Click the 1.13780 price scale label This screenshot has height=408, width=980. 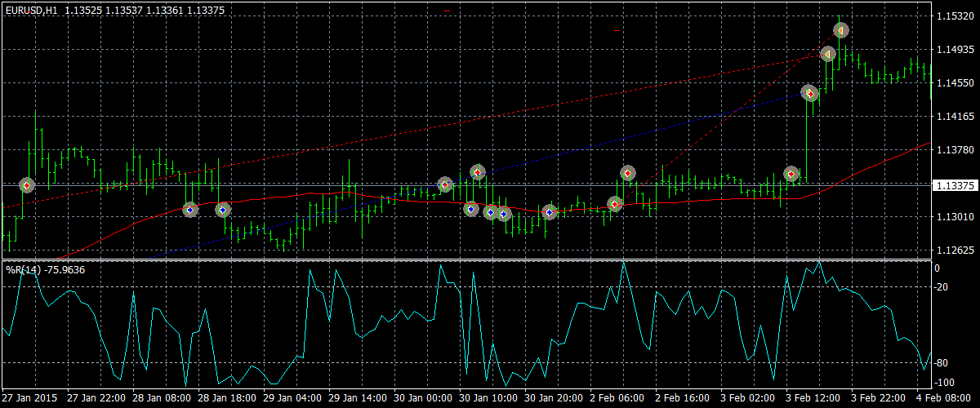(x=954, y=151)
